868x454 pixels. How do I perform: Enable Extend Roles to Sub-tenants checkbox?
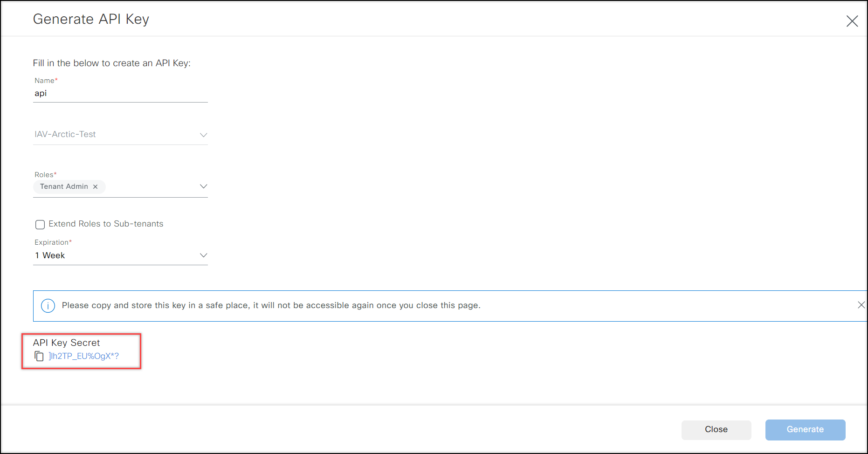pos(40,225)
